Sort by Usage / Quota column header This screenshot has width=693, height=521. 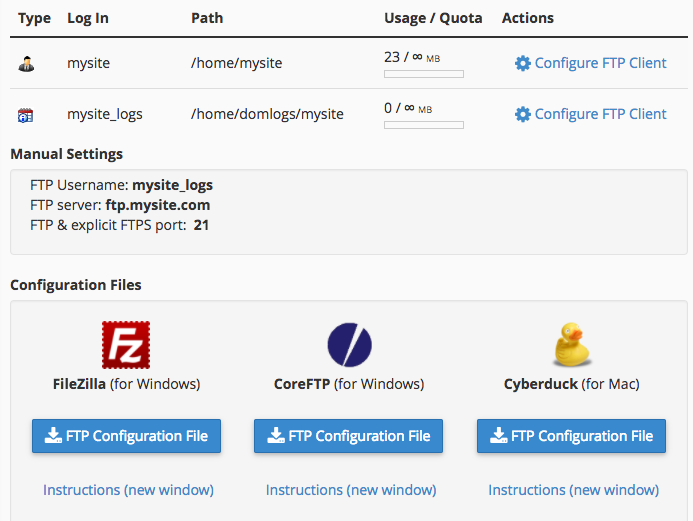pos(433,18)
